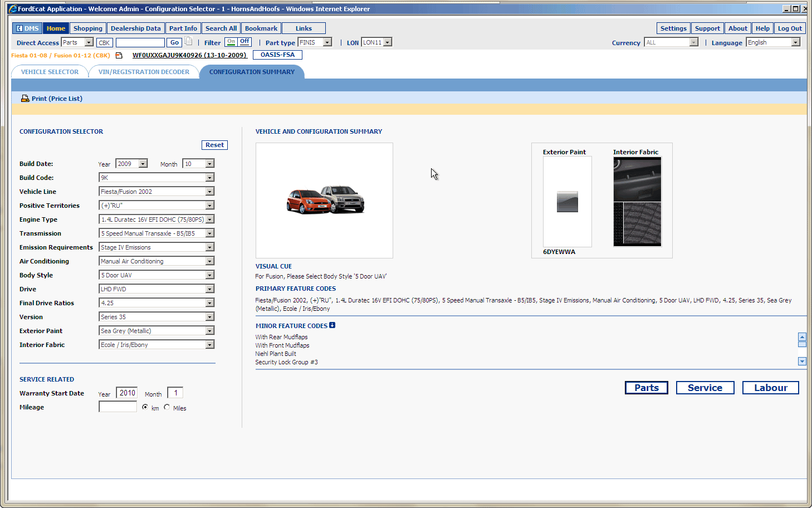Open the Exterior Paint dropdown in selector
812x508 pixels.
tap(209, 331)
